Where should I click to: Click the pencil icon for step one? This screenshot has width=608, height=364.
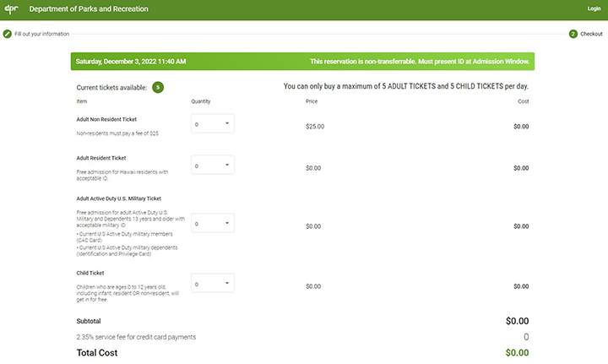pos(8,34)
